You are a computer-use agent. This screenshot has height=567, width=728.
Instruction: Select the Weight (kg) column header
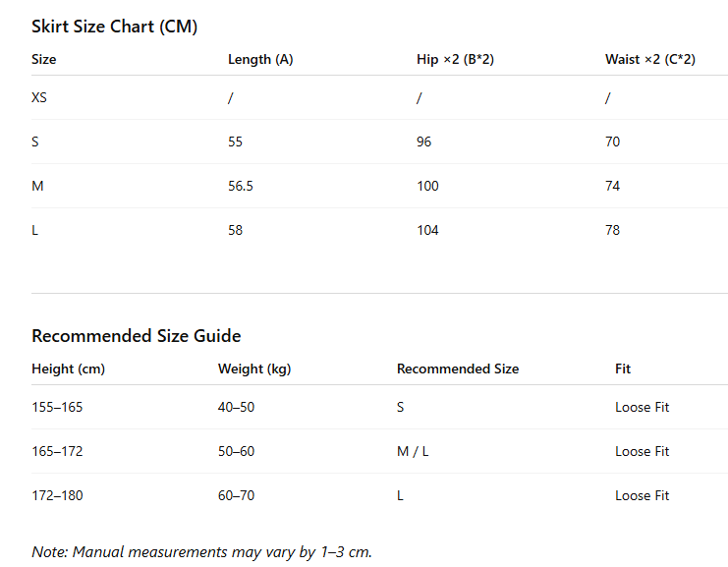pos(254,369)
